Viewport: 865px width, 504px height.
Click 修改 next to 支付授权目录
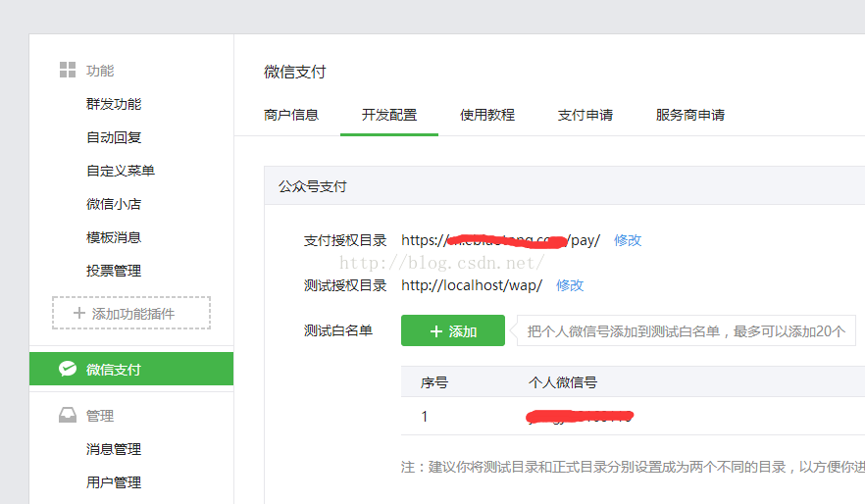(x=628, y=240)
